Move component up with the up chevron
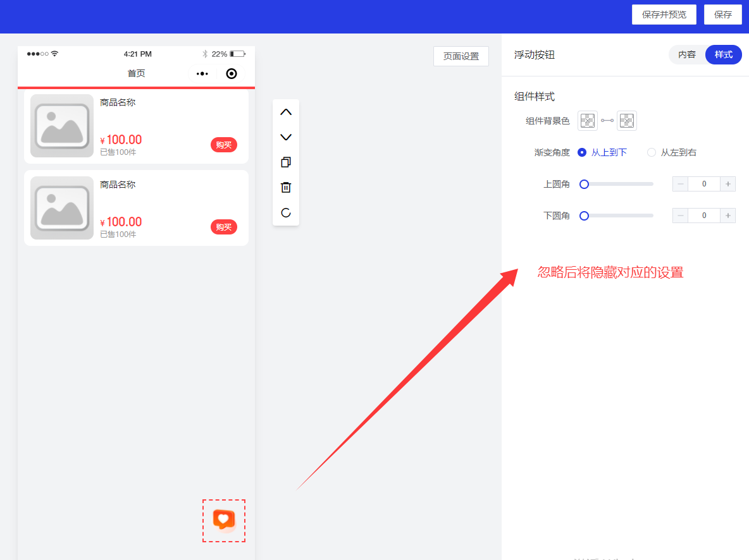 click(286, 113)
